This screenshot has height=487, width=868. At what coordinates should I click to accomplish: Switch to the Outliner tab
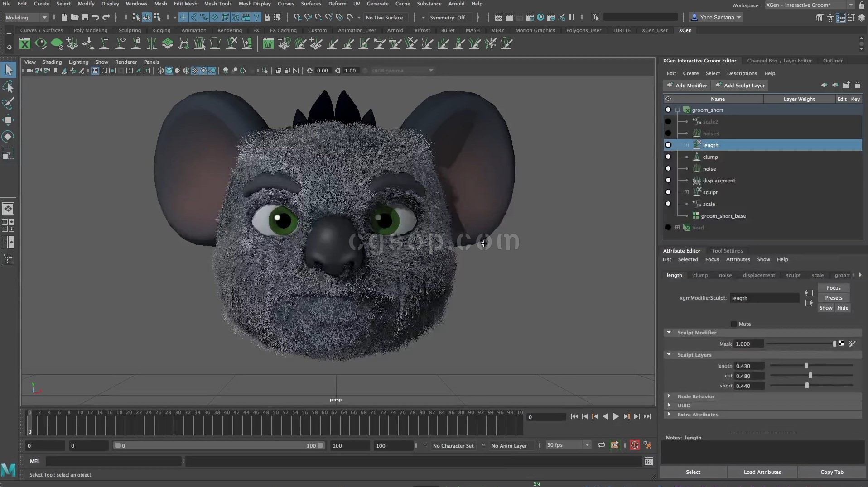[833, 61]
